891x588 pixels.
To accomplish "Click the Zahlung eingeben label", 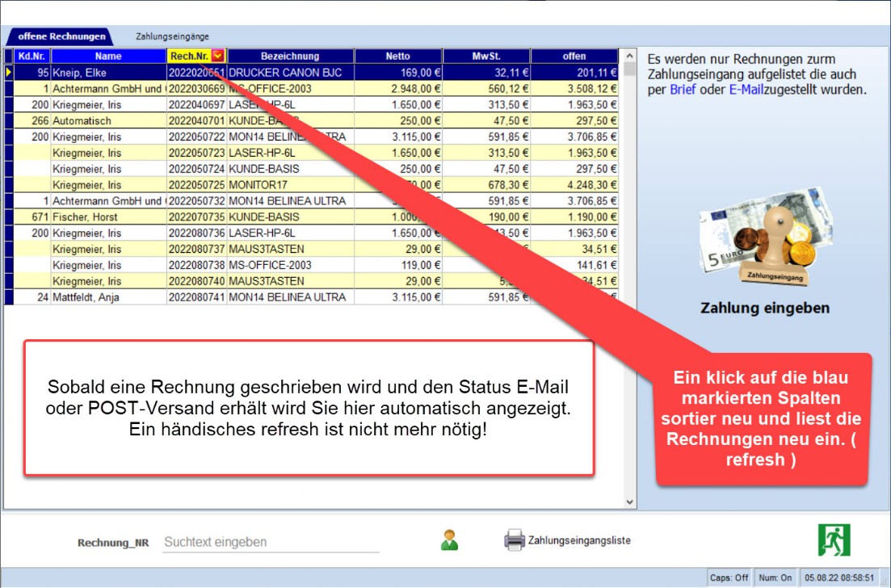I will tap(764, 308).
